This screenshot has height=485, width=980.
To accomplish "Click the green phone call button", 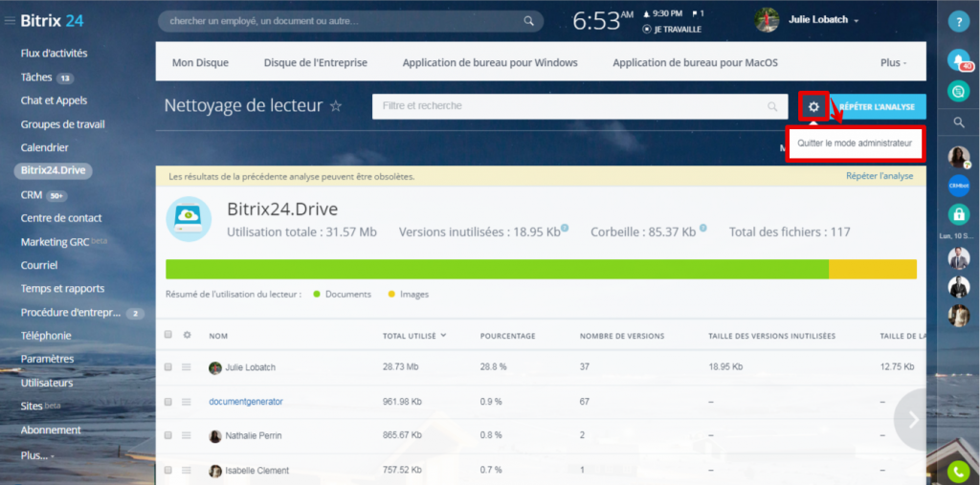I will pos(958,472).
